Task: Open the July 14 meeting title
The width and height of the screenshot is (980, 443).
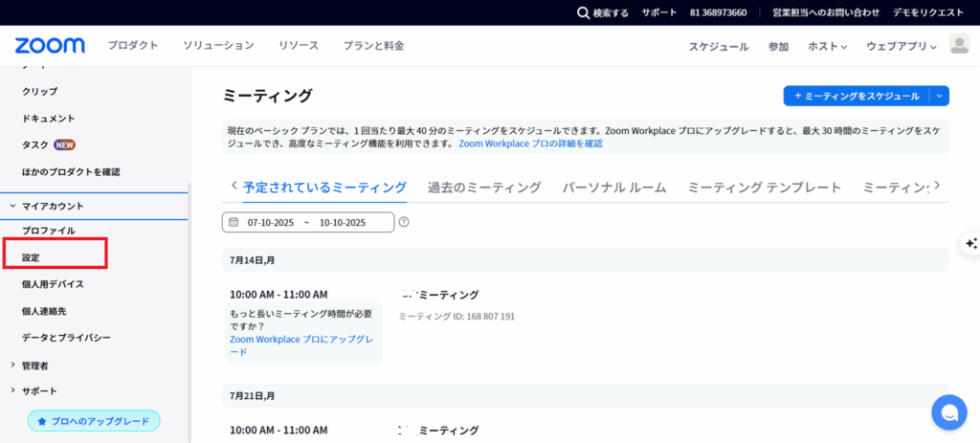Action: [438, 295]
